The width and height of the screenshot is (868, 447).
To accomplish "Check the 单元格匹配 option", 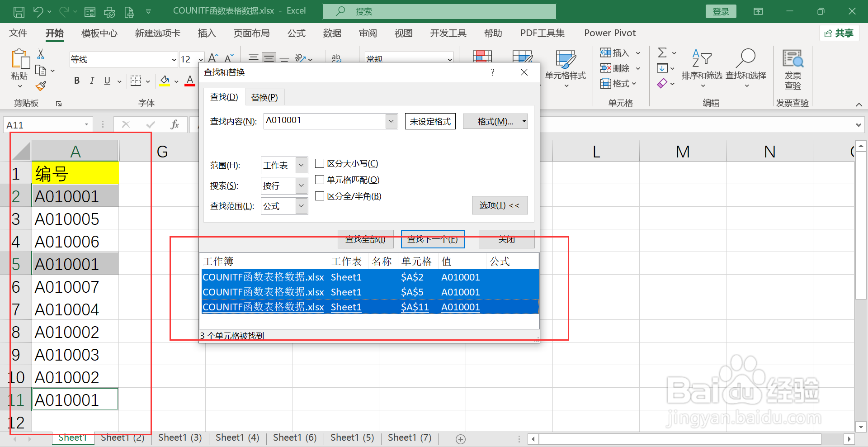I will pos(320,180).
